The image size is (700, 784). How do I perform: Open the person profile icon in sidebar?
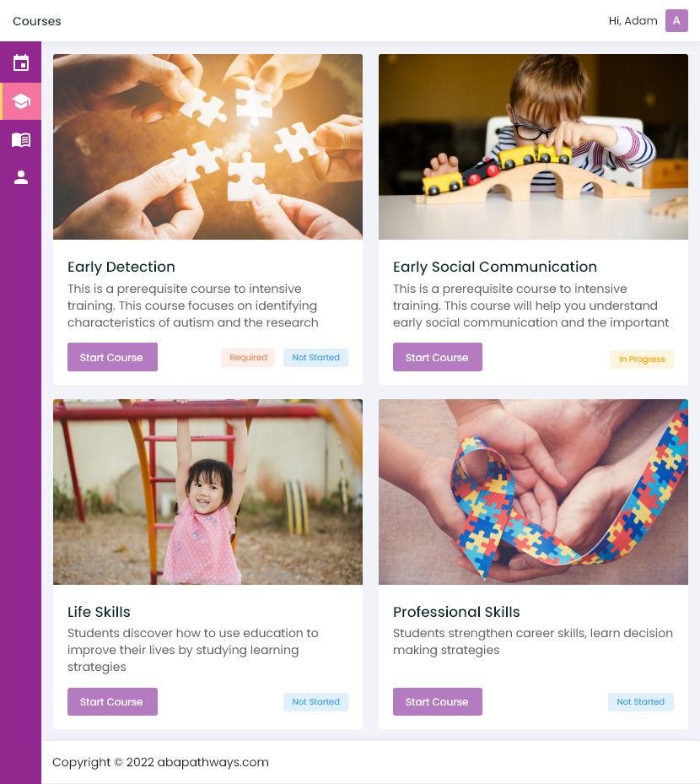[21, 177]
